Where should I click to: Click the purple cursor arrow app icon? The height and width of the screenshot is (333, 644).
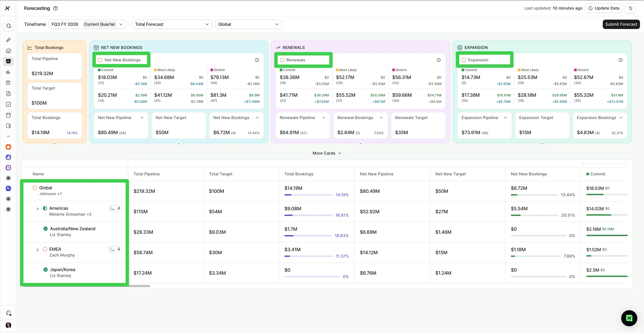tap(8, 188)
